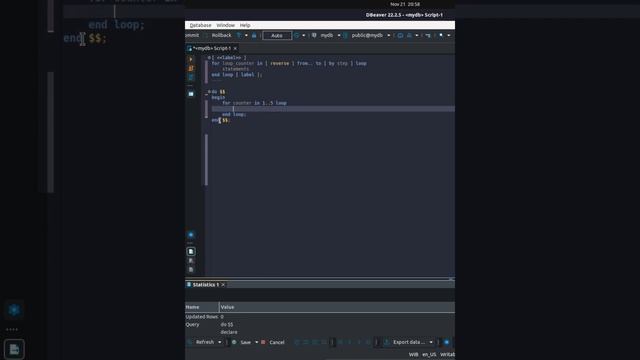
Task: Select the public@mydb schema selector
Action: pos(367,36)
